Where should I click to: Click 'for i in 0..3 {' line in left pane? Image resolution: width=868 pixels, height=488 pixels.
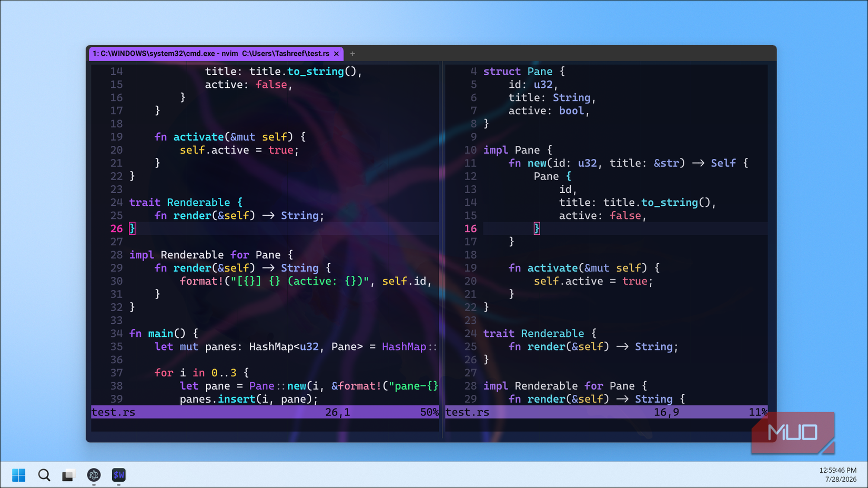(x=201, y=373)
